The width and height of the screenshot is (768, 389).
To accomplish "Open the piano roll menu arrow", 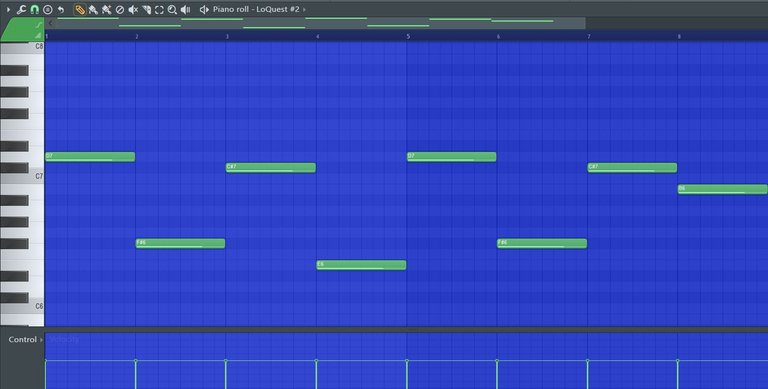I will tap(8, 9).
